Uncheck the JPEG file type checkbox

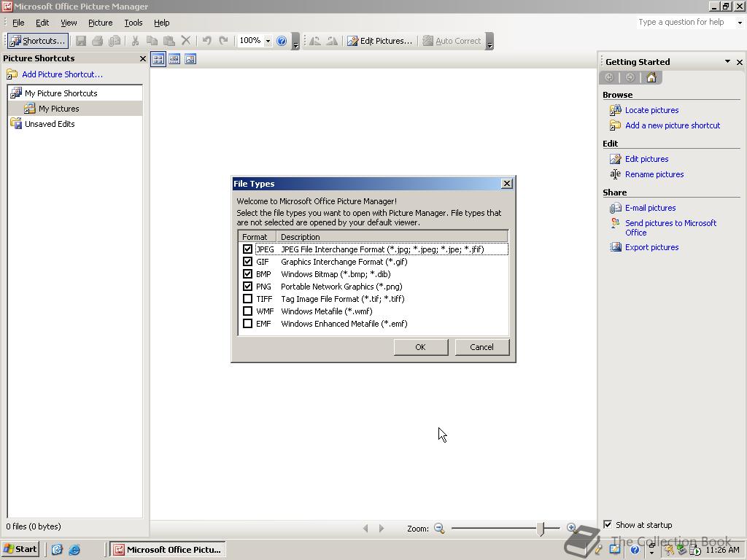pos(247,249)
